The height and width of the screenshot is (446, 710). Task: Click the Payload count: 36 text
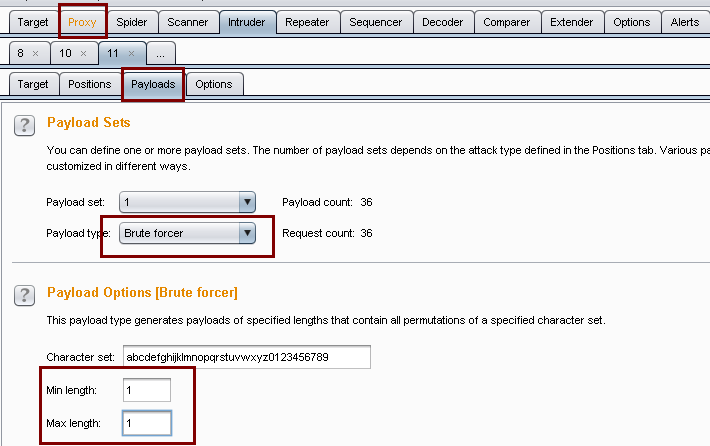pos(327,202)
